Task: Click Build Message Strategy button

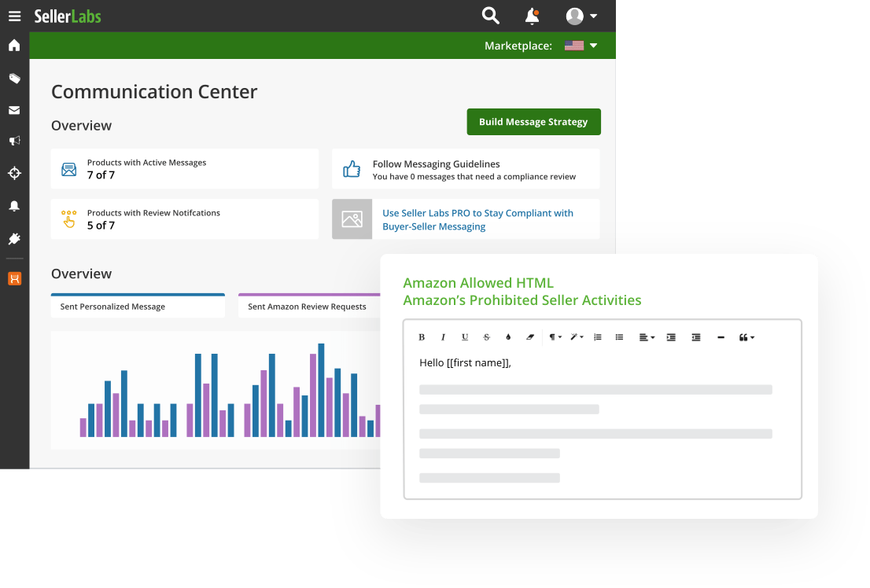Action: tap(533, 122)
